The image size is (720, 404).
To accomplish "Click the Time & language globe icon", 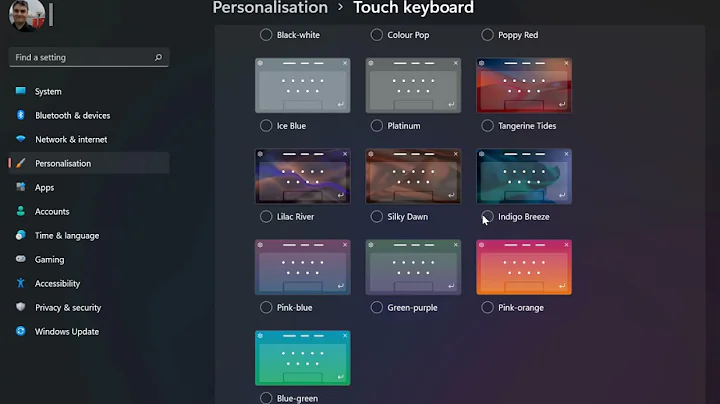I will pyautogui.click(x=21, y=235).
